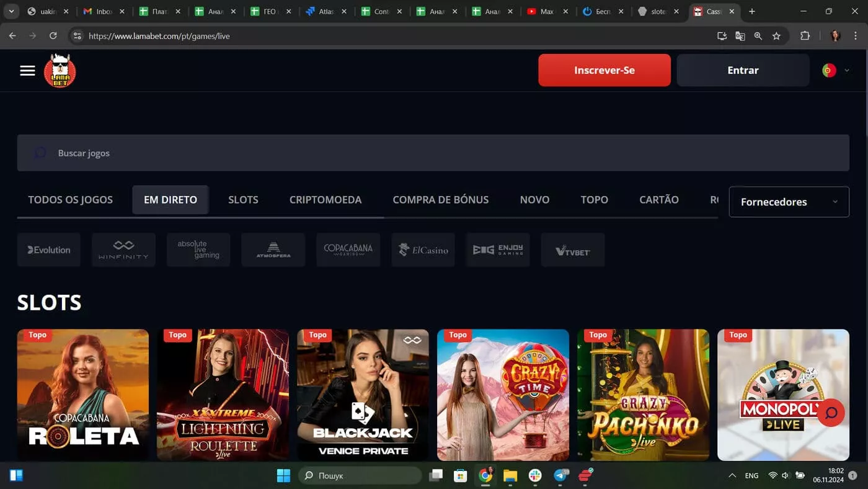Open Telegram from the Windows taskbar
The width and height of the screenshot is (868, 489).
pos(560,475)
